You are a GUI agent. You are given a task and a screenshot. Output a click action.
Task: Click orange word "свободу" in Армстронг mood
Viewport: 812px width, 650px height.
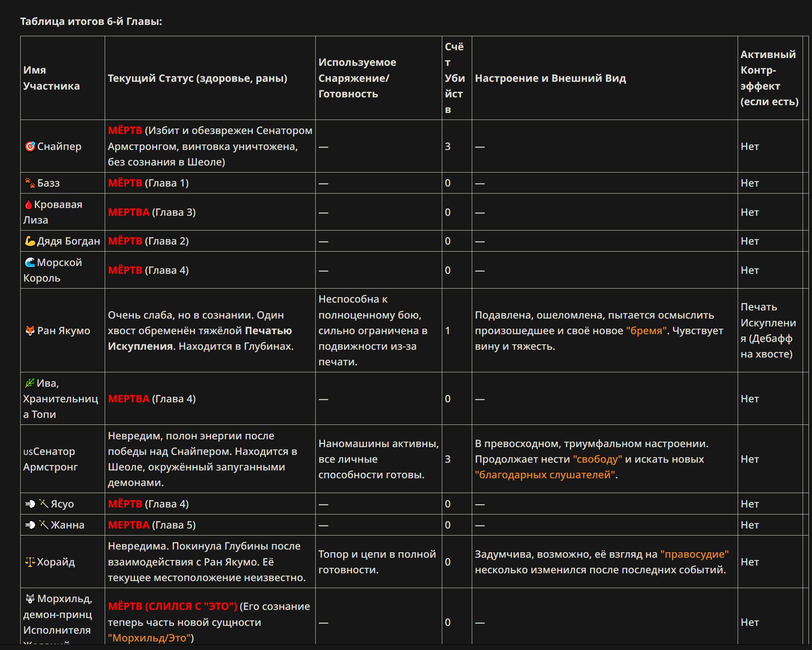tap(598, 459)
